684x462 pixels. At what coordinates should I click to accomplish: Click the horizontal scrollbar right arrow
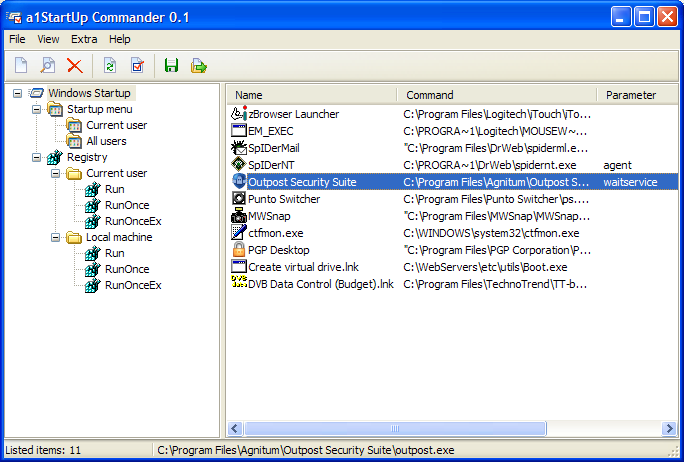point(669,428)
